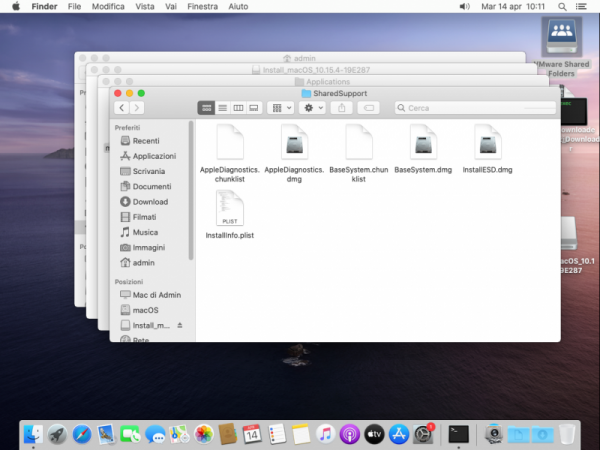600x450 pixels.
Task: Select the Install_m... volume in the sidebar
Action: [x=145, y=326]
